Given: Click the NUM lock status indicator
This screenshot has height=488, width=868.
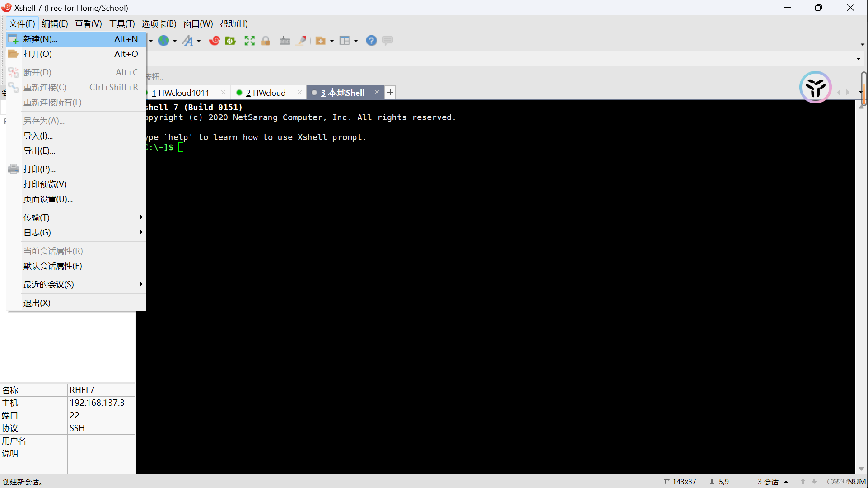Looking at the screenshot, I should tap(857, 482).
